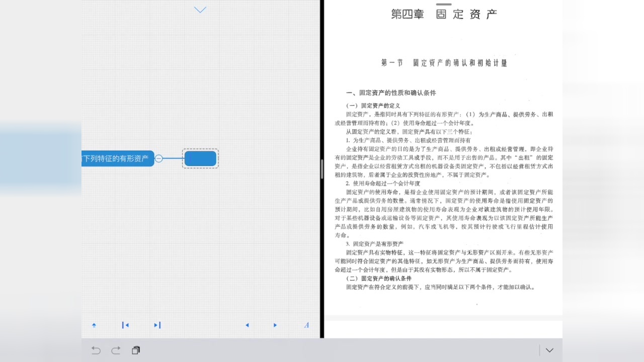Screen dimensions: 644x362
Task: Collapse the 下列特征的有形资产 node branch
Action: 158,158
